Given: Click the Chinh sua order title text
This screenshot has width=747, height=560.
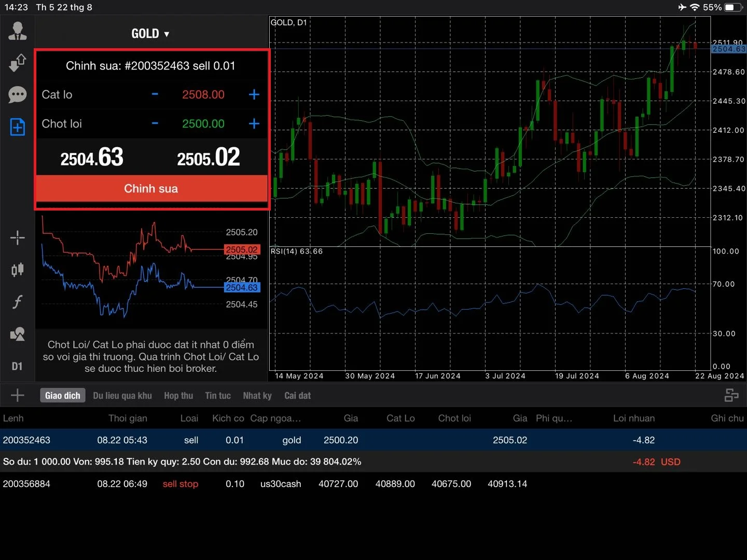Looking at the screenshot, I should (150, 66).
